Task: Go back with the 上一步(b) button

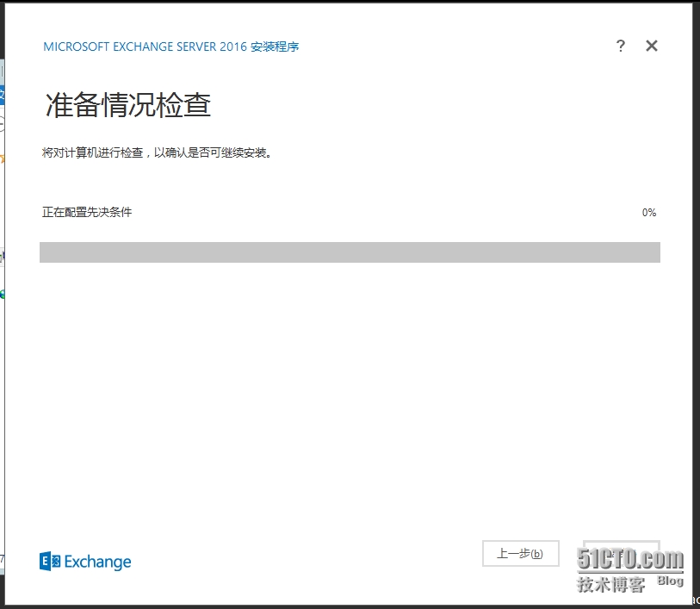Action: 521,554
